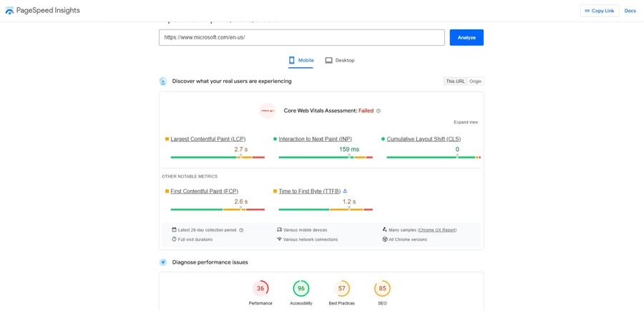The width and height of the screenshot is (644, 311).
Task: Click the FCP value 2.6 s
Action: pos(240,201)
